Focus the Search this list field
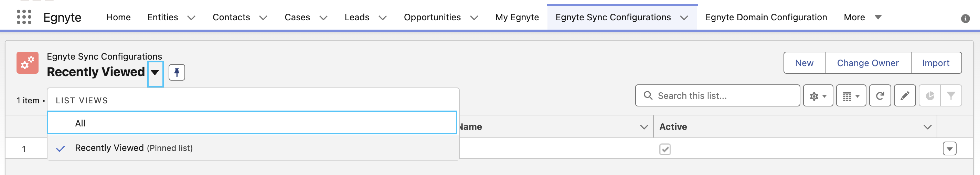Viewport: 980px width, 175px height. coord(717,96)
